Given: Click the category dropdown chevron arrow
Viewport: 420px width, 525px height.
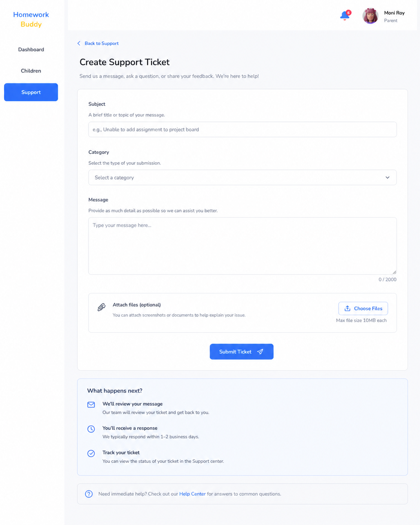Looking at the screenshot, I should [387, 177].
